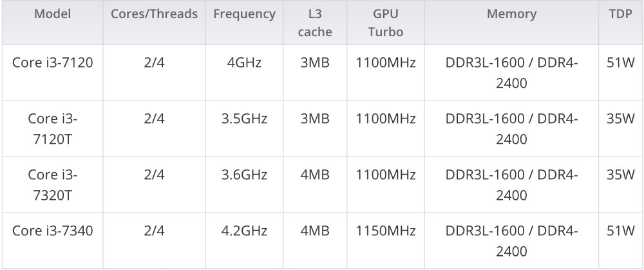
Task: Click the 3.5GHz frequency value
Action: point(244,119)
